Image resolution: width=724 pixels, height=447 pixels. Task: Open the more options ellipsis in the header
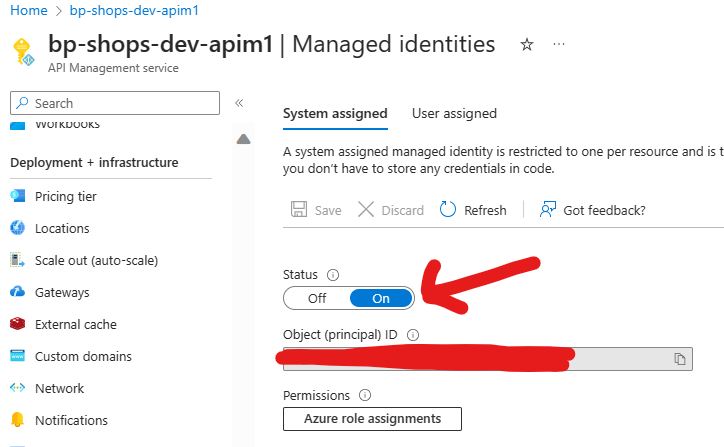tap(559, 44)
